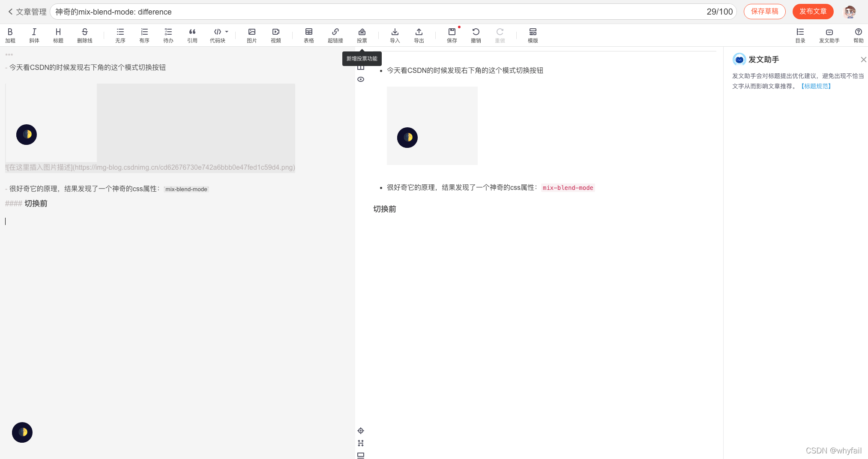Insert a quote using the 引用 icon
The height and width of the screenshot is (459, 868).
point(192,35)
